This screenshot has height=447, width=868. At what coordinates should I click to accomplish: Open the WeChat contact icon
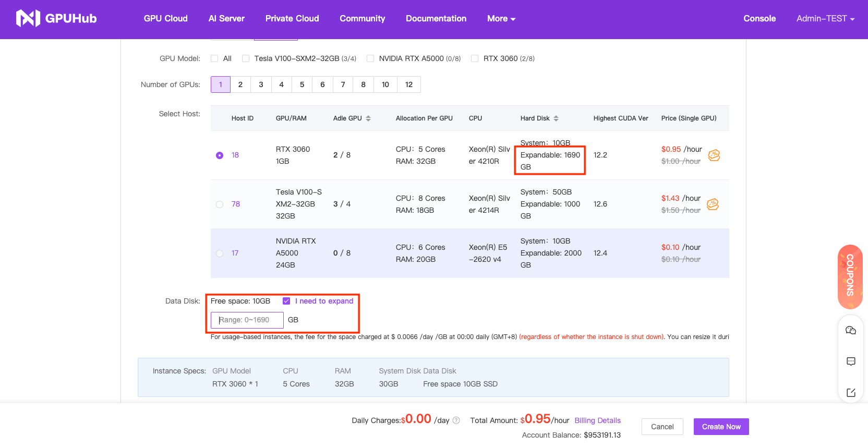(x=851, y=330)
